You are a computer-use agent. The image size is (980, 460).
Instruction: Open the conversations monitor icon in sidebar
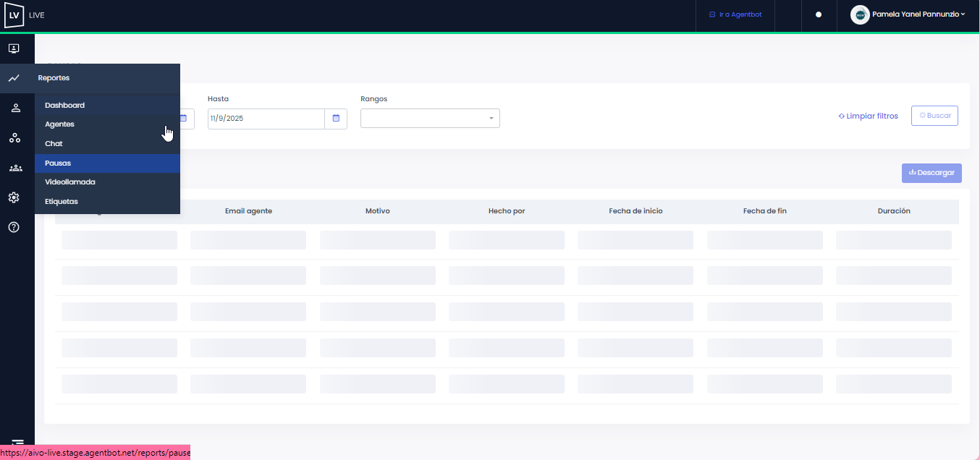coord(14,48)
